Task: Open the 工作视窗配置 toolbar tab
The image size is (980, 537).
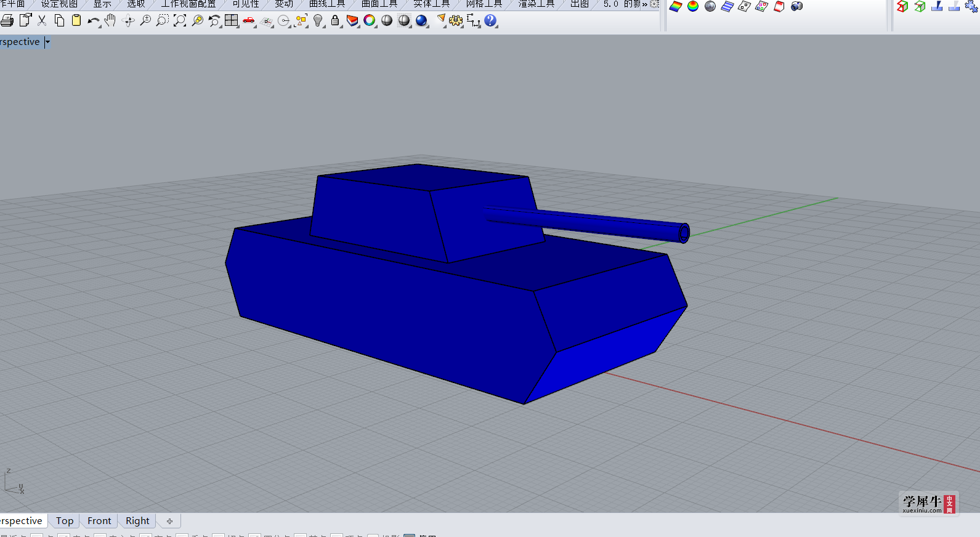Action: click(x=188, y=4)
